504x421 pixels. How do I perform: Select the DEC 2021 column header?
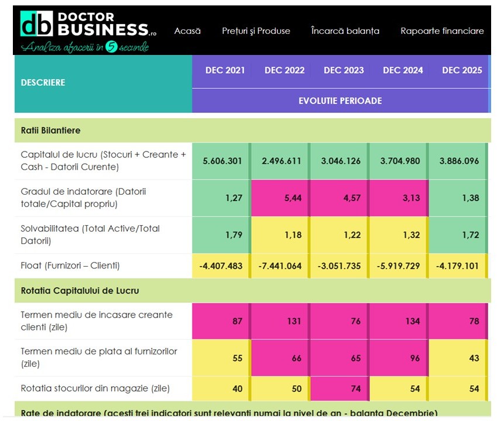225,70
